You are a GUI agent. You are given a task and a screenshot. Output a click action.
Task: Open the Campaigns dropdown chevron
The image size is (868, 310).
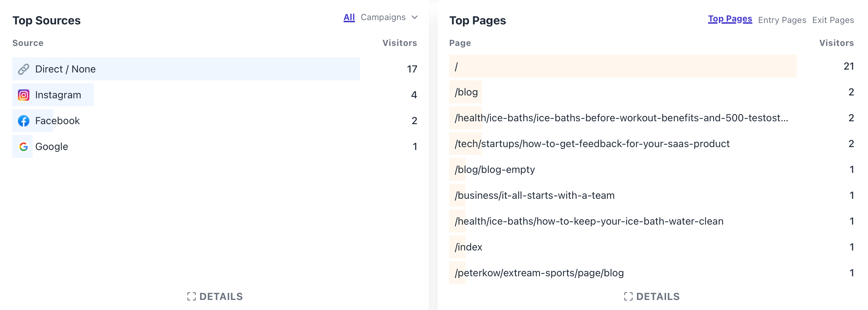pyautogui.click(x=415, y=17)
